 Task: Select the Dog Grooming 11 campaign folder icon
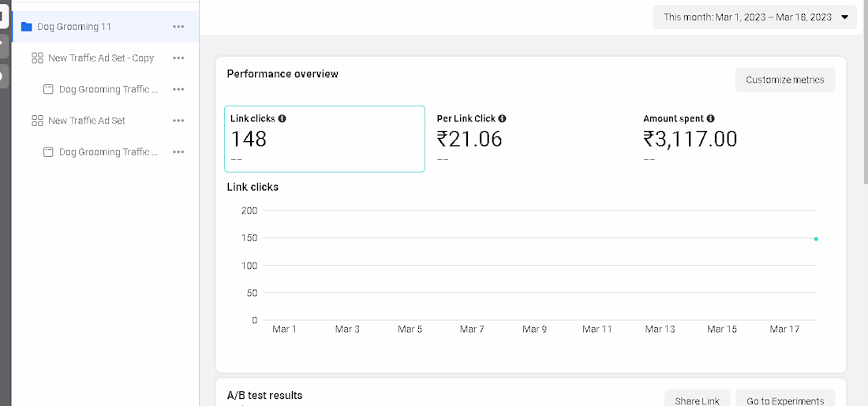[x=26, y=27]
